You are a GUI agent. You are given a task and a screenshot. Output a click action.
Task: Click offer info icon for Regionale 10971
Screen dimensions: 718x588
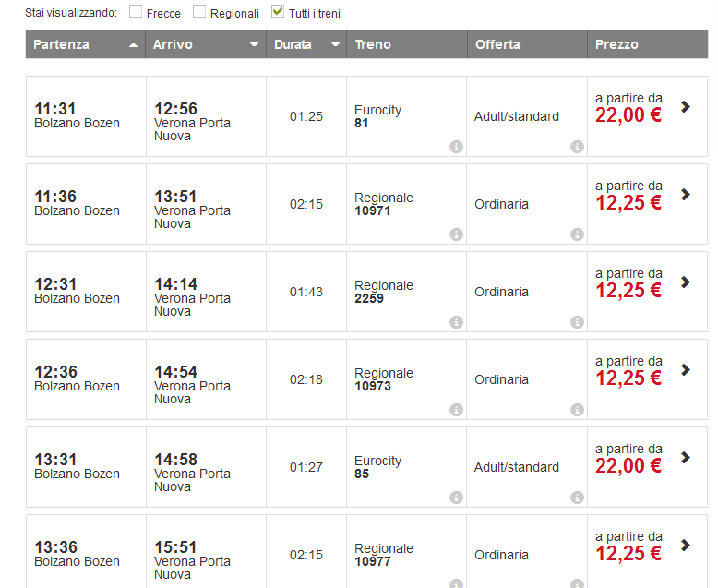(x=577, y=234)
